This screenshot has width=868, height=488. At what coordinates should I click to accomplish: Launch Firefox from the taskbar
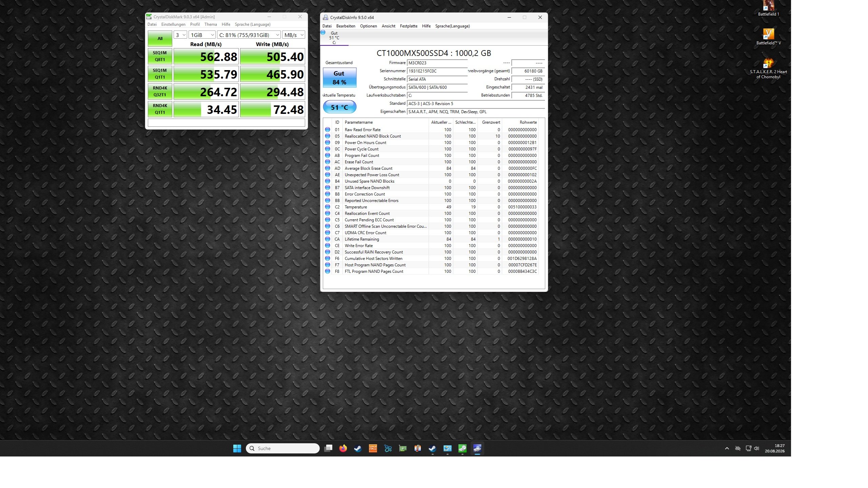coord(343,448)
